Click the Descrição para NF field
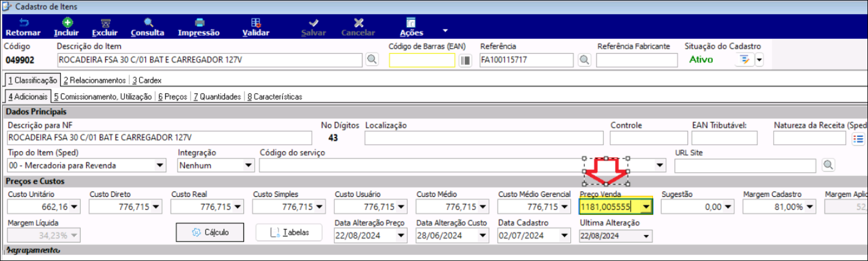The width and height of the screenshot is (868, 261). coord(160,138)
